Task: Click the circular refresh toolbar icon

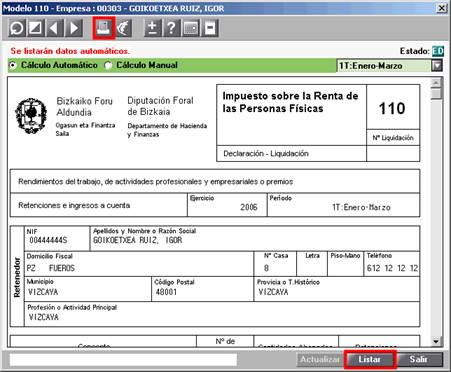Action: click(x=17, y=28)
